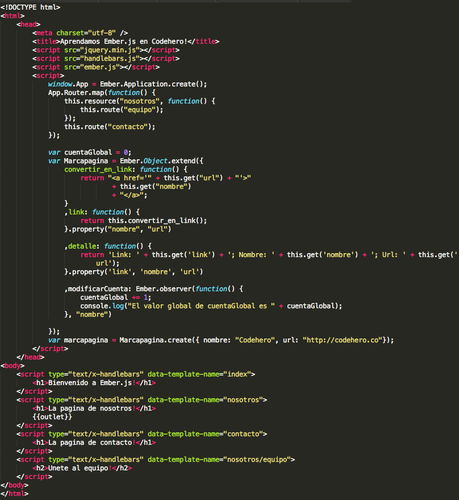Click the this.get("nombre") concatenation line
Viewport: 459px width, 500px height.
click(x=152, y=186)
